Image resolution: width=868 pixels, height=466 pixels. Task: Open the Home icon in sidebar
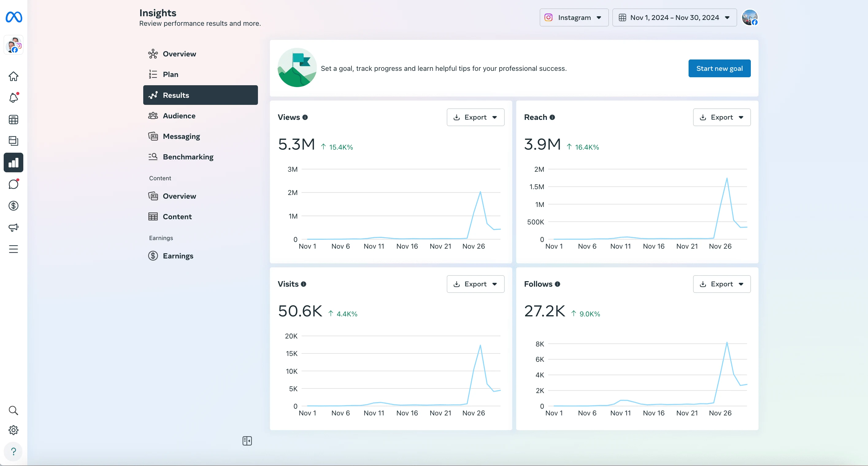(x=13, y=76)
